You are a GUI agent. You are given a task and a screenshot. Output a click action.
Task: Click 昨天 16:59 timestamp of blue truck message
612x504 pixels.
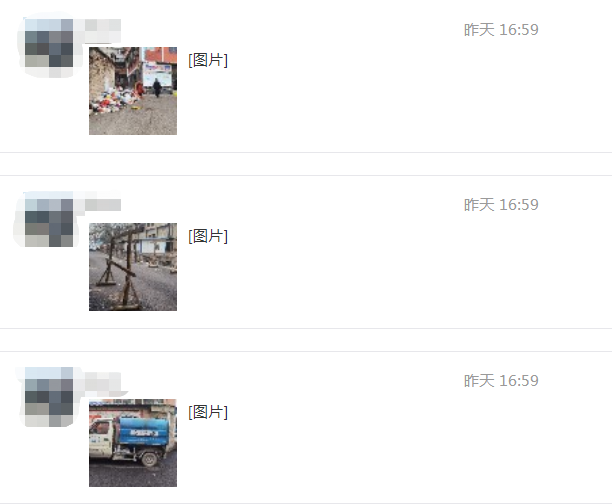[x=501, y=381]
